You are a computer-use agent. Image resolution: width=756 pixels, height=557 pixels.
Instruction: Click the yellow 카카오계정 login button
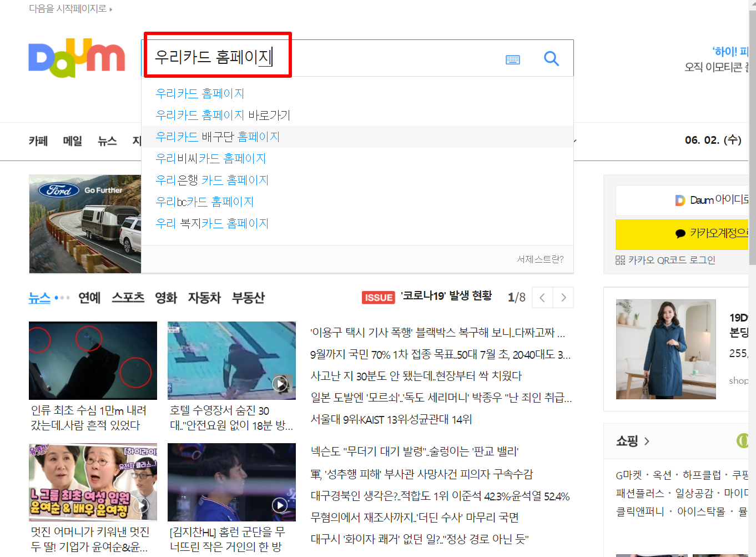[682, 234]
